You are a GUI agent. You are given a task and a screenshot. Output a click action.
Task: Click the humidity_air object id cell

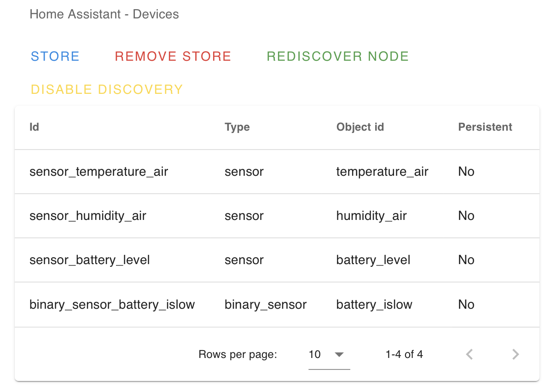(x=371, y=216)
